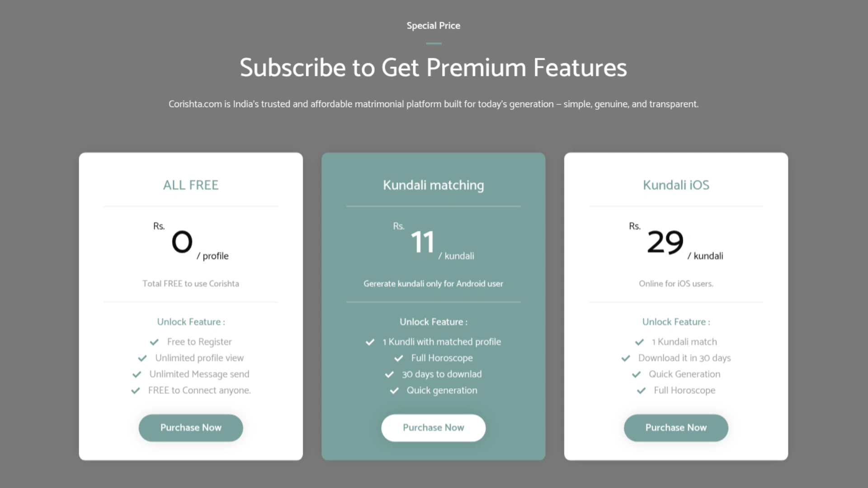Click the checkmark beside 1 Kundli with matched profile
This screenshot has height=488, width=868.
coord(370,342)
